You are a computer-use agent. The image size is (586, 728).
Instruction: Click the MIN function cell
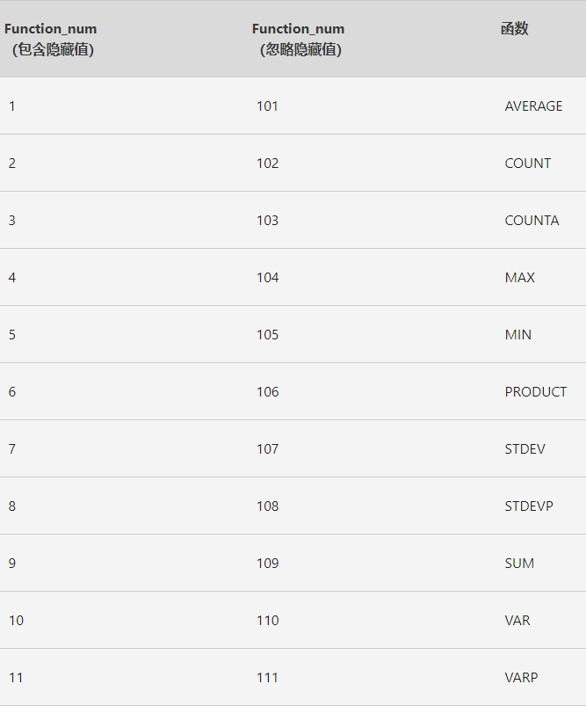point(517,335)
